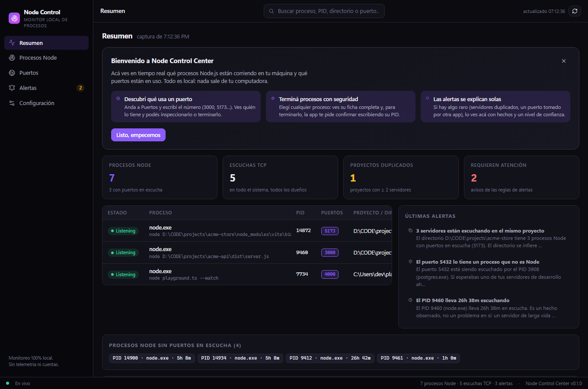This screenshot has height=389, width=588.
Task: Click chip PID 9461 node.exe
Action: (x=419, y=358)
